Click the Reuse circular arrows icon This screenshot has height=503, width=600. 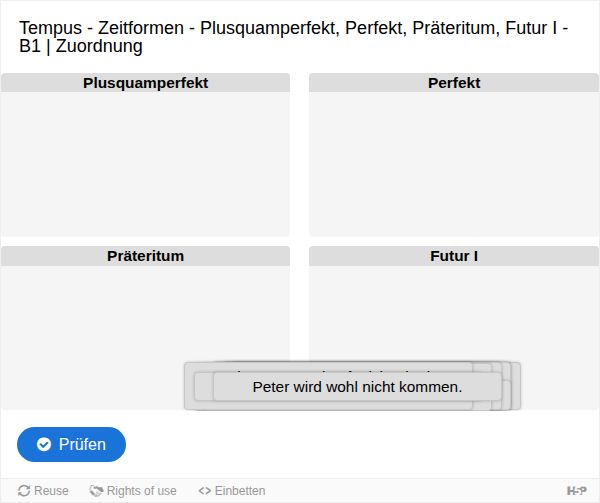point(24,491)
